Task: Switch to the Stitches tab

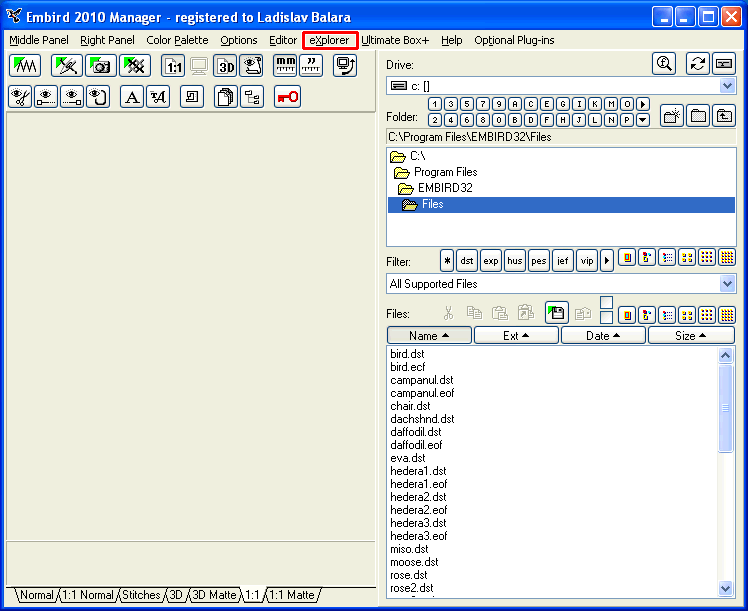Action: [x=141, y=595]
